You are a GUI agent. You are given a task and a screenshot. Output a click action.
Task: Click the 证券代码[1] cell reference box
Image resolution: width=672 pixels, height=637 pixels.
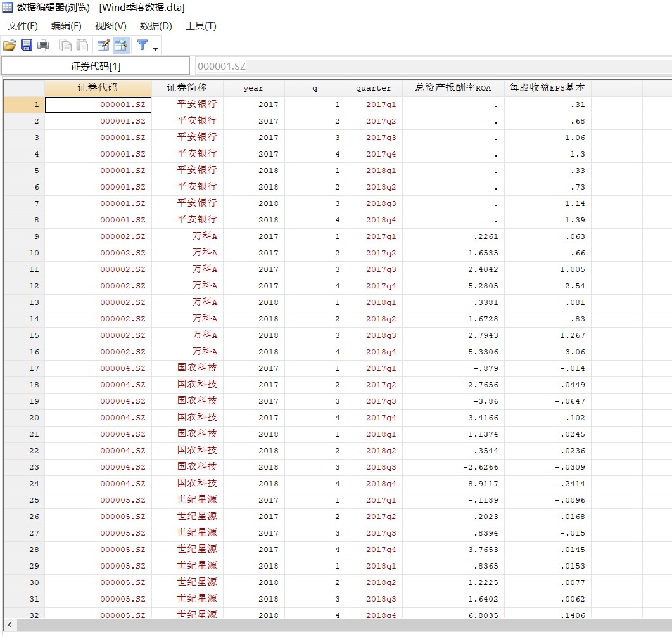tap(96, 66)
